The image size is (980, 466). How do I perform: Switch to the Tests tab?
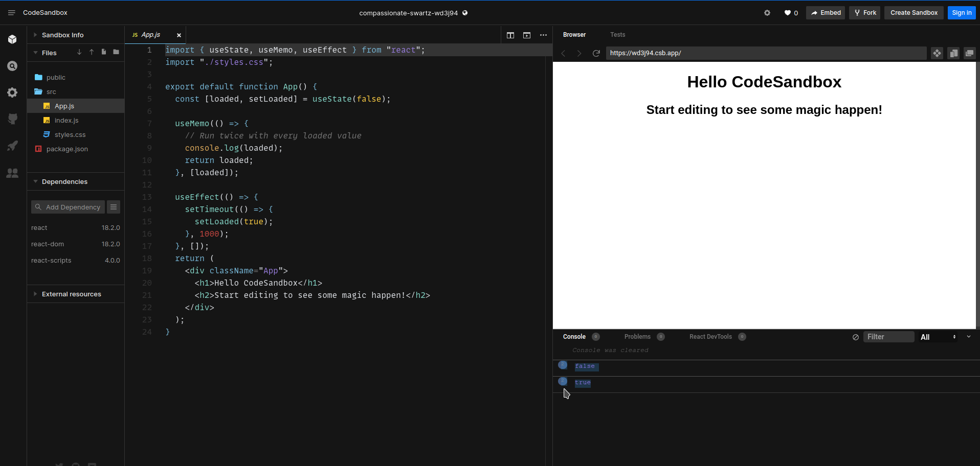pyautogui.click(x=617, y=35)
